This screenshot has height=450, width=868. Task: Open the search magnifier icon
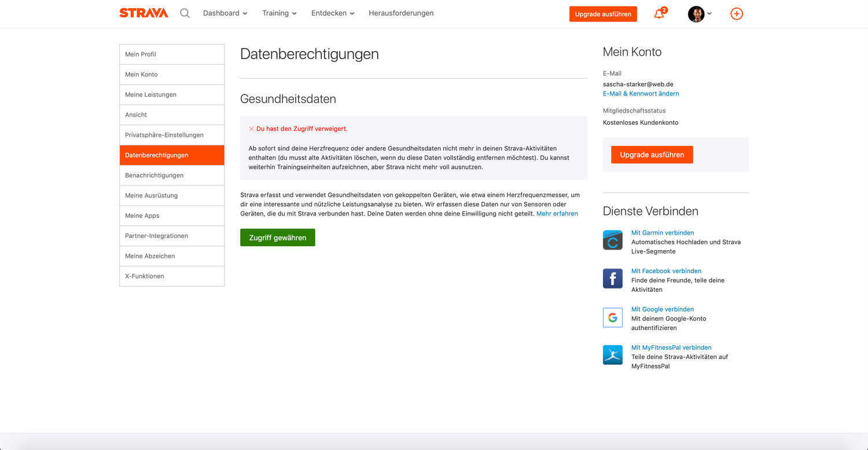click(185, 13)
